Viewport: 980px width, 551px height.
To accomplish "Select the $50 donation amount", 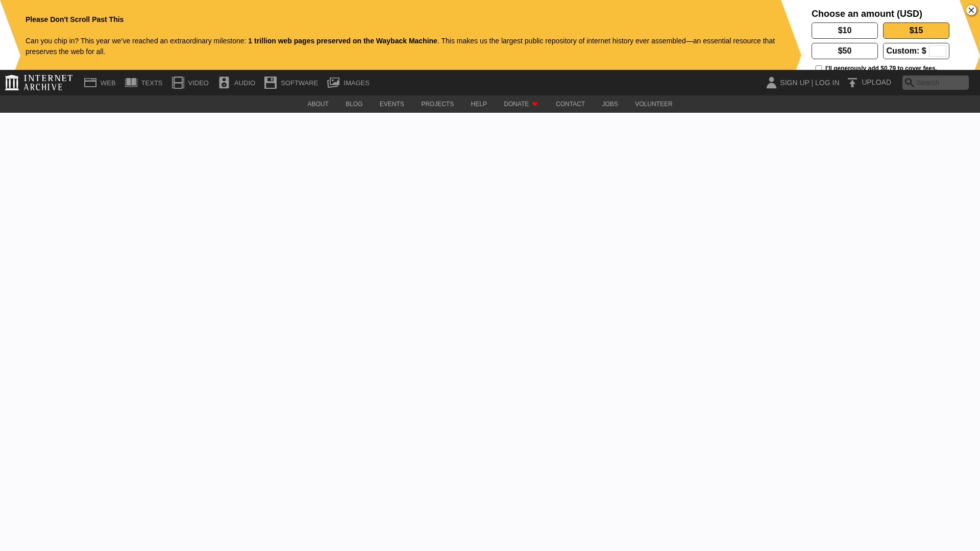I will pos(845,51).
